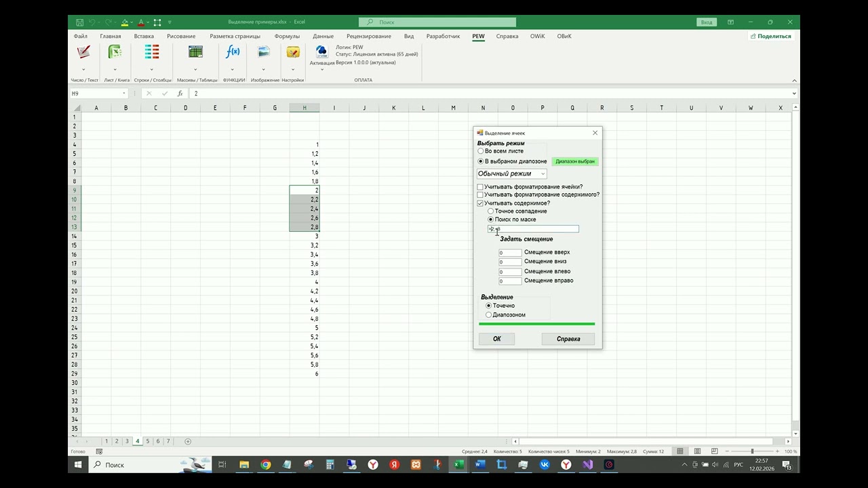Screen dimensions: 868x488
Task: Select the Точное совпадение radio button
Action: (491, 211)
